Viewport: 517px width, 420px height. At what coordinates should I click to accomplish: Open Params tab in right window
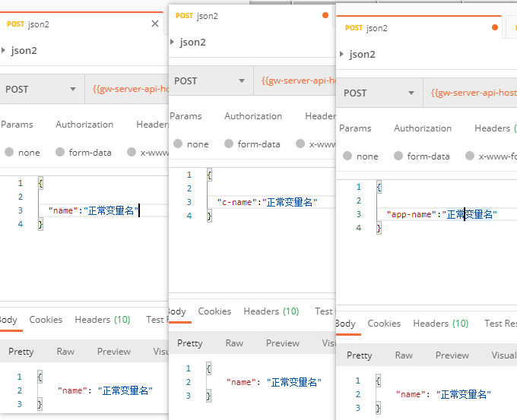pos(355,128)
